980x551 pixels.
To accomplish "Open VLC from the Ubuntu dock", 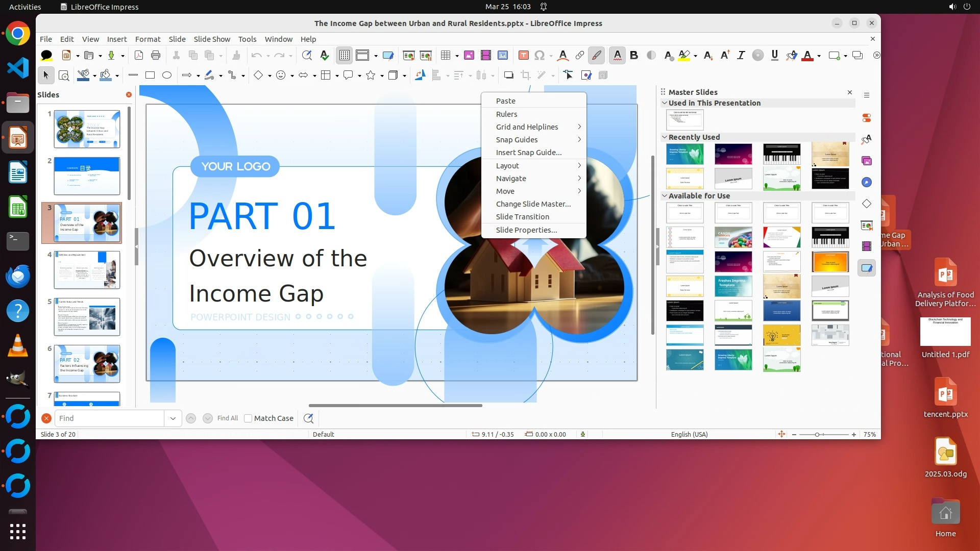I will 18,345.
